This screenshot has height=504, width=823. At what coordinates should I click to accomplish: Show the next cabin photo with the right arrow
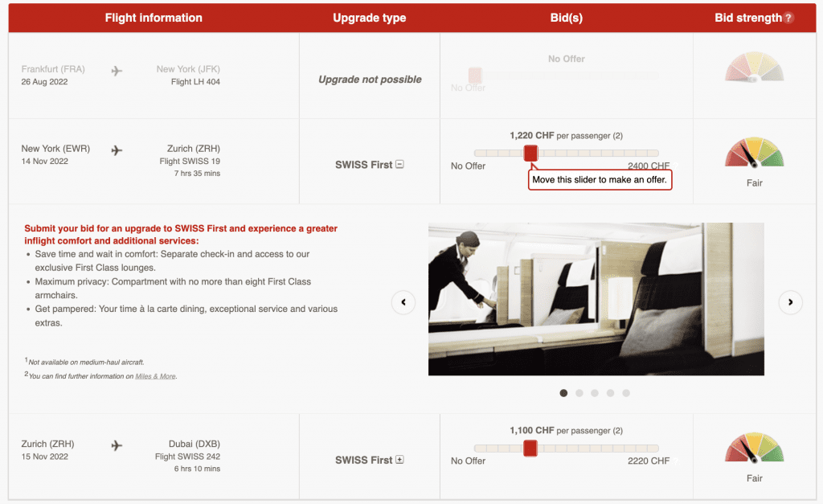point(790,302)
